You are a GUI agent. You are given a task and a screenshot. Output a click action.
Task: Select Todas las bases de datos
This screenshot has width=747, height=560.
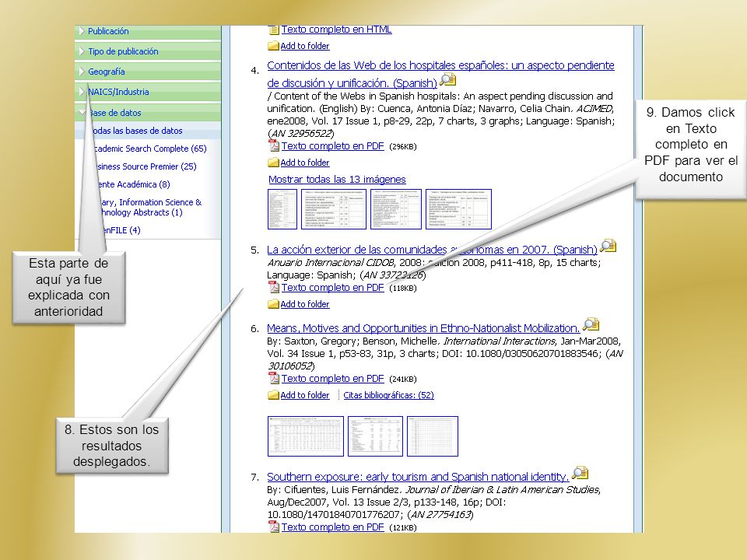tap(136, 131)
